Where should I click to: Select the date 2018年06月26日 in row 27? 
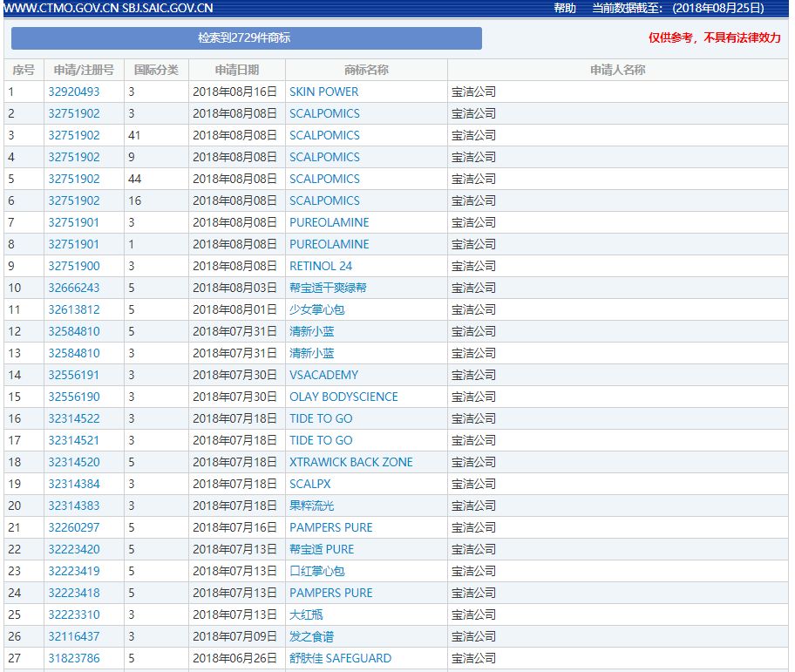coord(234,658)
